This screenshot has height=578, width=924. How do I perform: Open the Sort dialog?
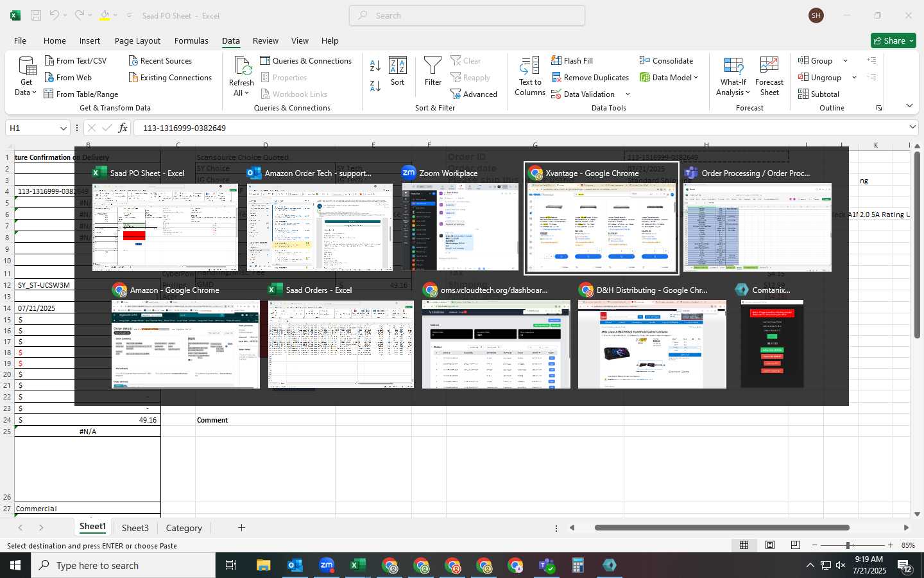398,71
